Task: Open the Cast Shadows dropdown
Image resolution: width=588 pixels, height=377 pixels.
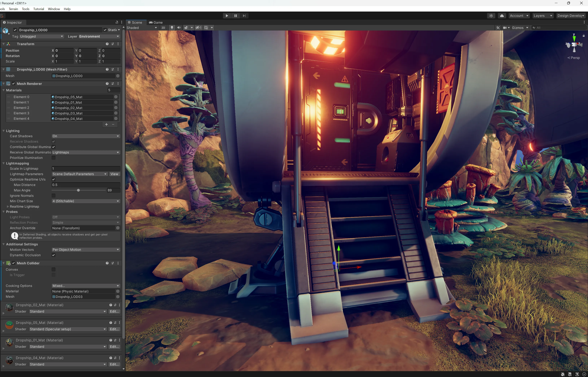Action: (x=86, y=136)
